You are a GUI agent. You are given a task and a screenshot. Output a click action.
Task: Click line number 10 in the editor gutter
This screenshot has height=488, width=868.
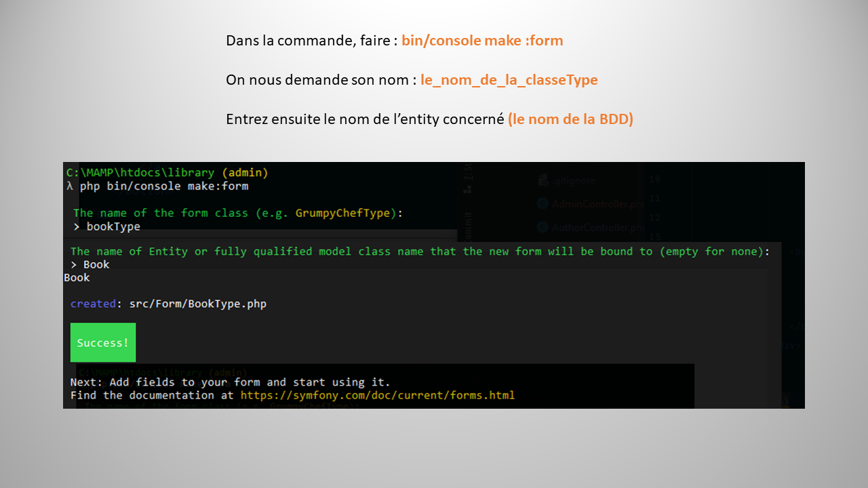tap(655, 178)
